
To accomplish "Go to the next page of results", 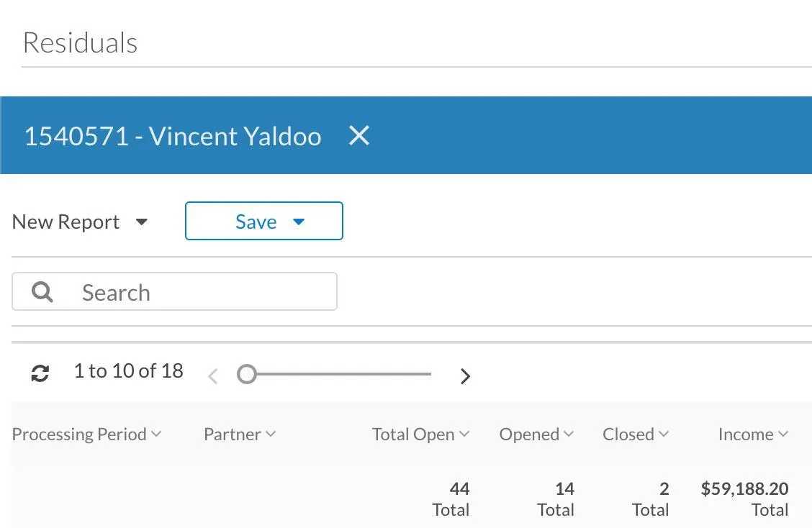I will pyautogui.click(x=465, y=375).
